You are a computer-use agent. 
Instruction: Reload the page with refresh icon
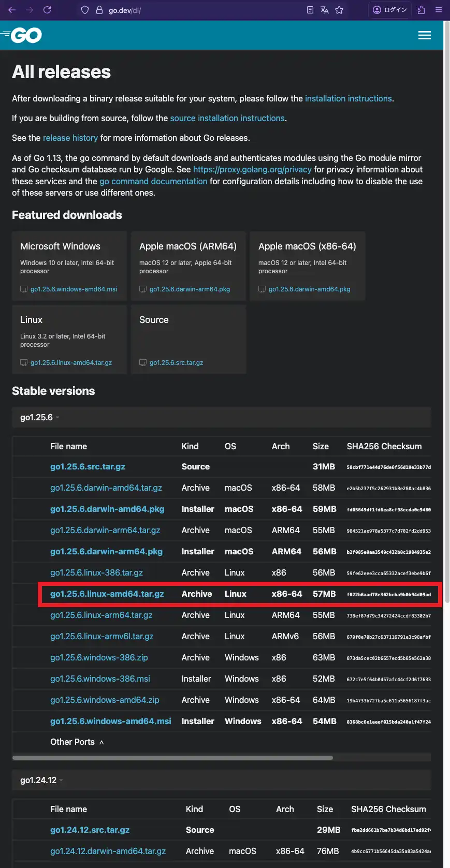[x=47, y=10]
